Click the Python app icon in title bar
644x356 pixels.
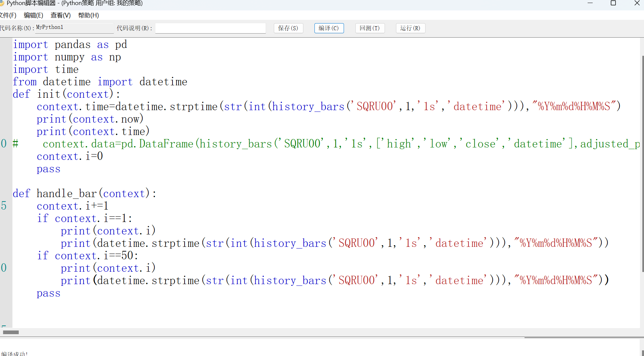coord(2,3)
